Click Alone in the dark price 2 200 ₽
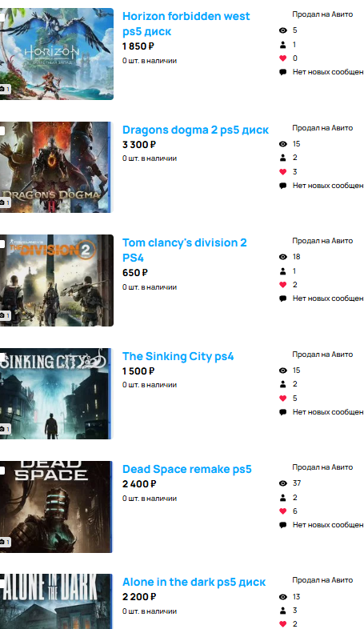 [139, 597]
